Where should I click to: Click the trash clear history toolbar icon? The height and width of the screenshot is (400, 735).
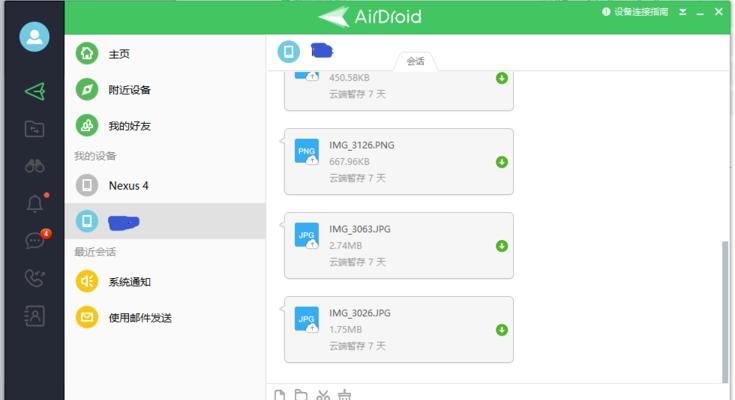pyautogui.click(x=345, y=395)
